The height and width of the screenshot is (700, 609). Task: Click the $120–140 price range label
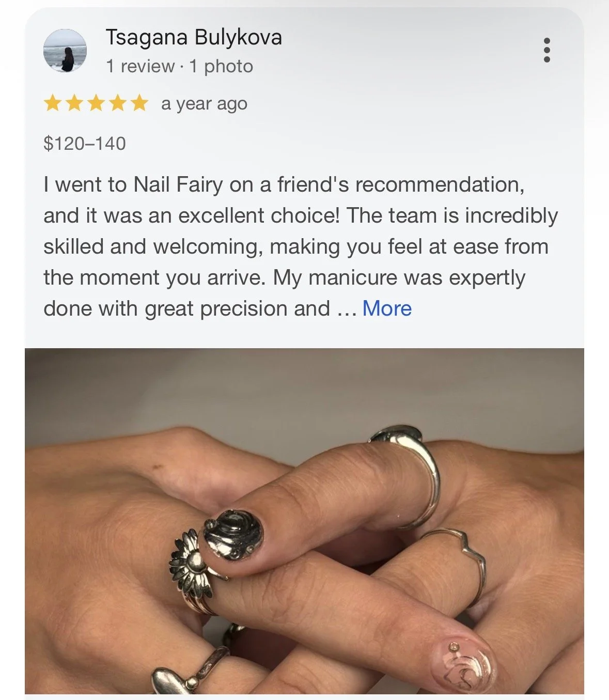click(x=85, y=143)
